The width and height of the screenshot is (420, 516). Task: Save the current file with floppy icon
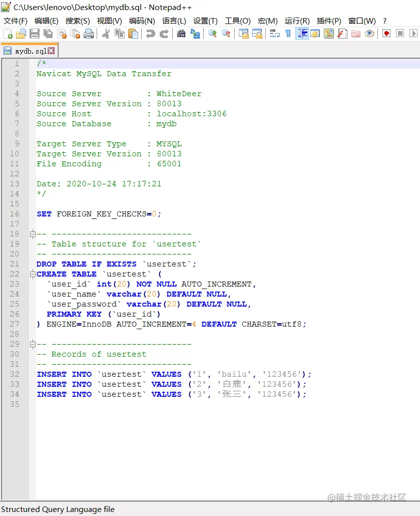pyautogui.click(x=35, y=34)
